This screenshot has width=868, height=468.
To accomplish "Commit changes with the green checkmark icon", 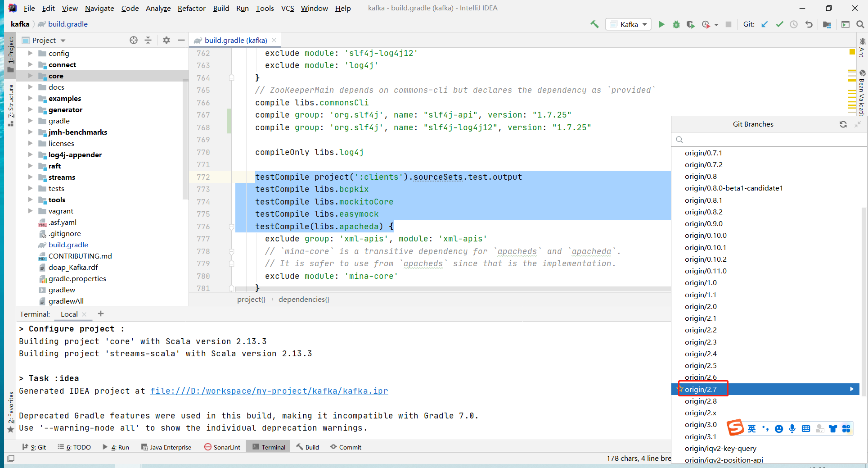I will point(779,24).
